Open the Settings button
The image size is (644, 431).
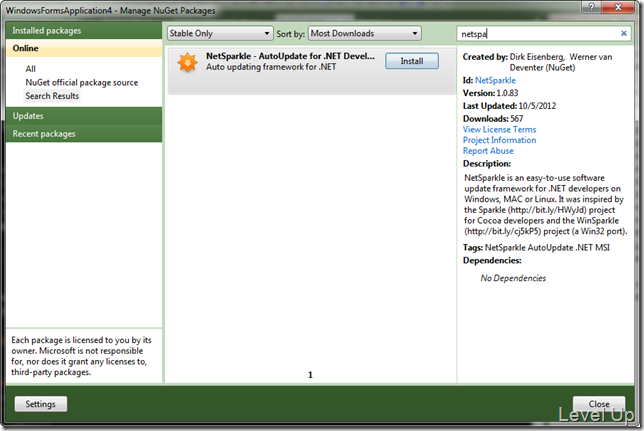click(40, 404)
